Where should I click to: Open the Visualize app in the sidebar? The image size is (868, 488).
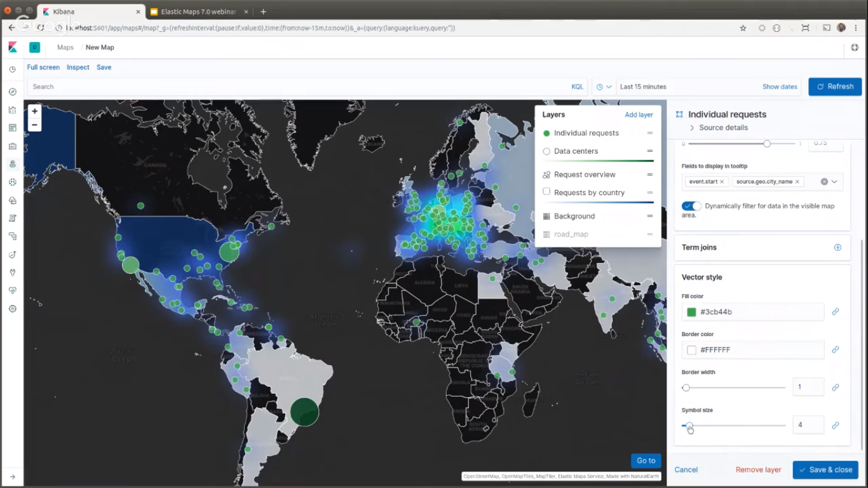(x=11, y=109)
